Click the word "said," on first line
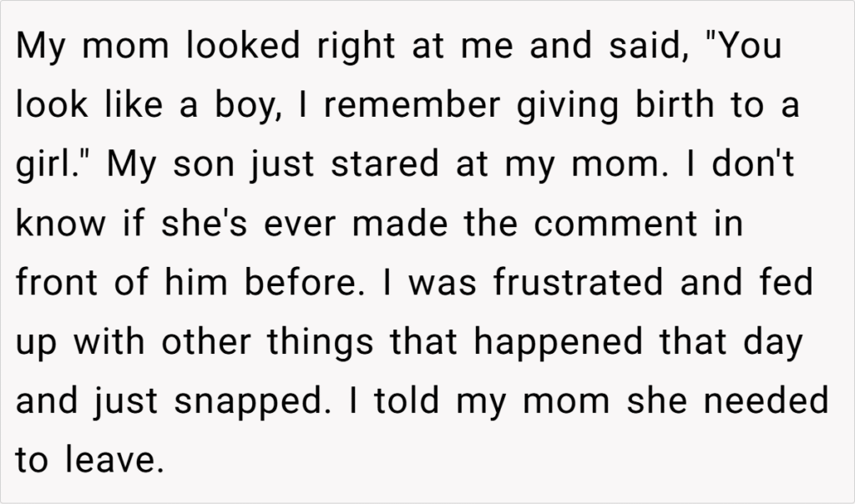 tap(650, 47)
